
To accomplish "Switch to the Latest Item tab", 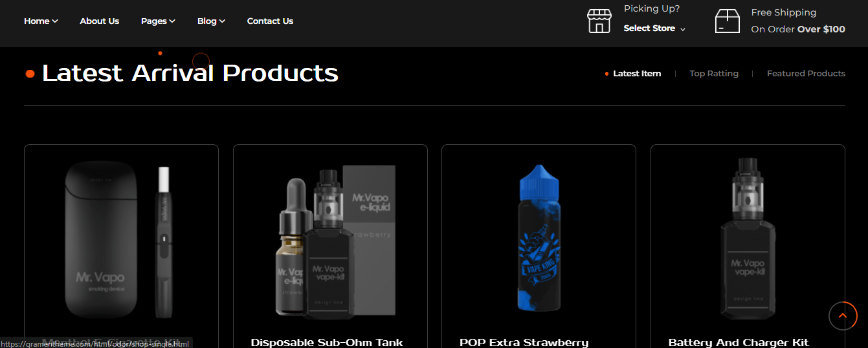I will click(637, 74).
